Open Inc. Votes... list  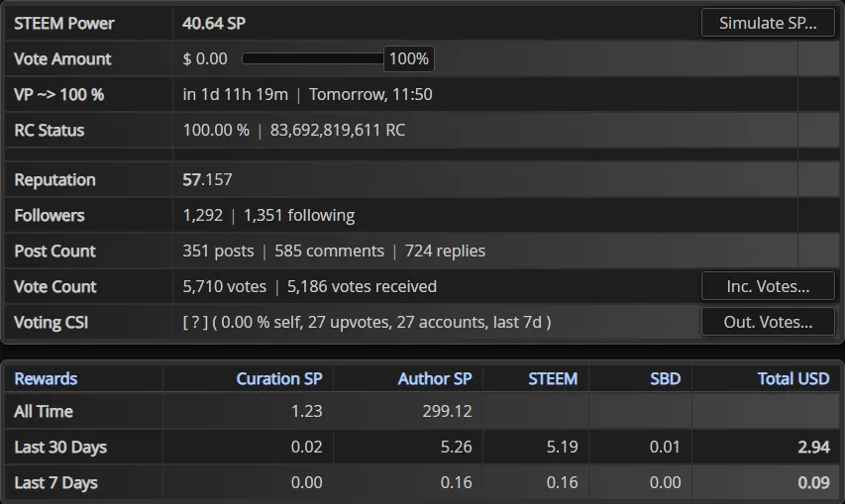(x=768, y=286)
